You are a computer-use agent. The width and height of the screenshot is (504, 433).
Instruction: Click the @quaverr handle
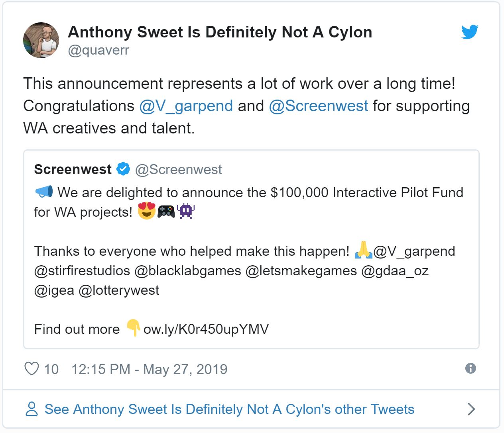[x=98, y=51]
